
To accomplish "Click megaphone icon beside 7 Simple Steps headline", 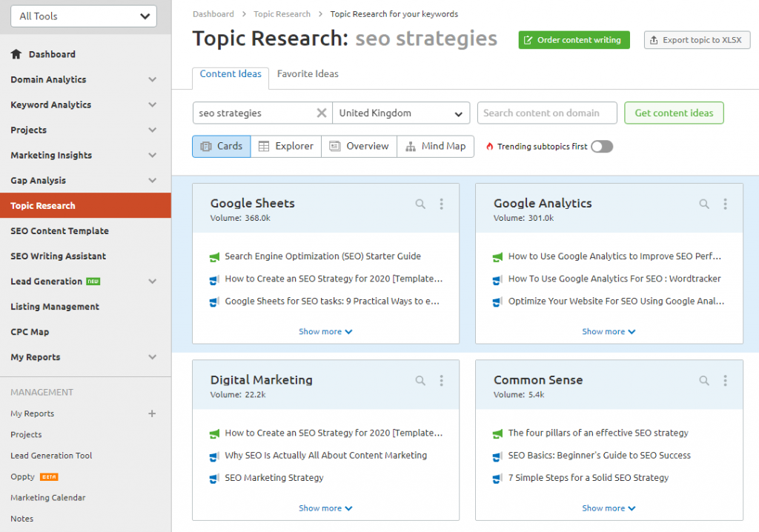I will tap(497, 479).
